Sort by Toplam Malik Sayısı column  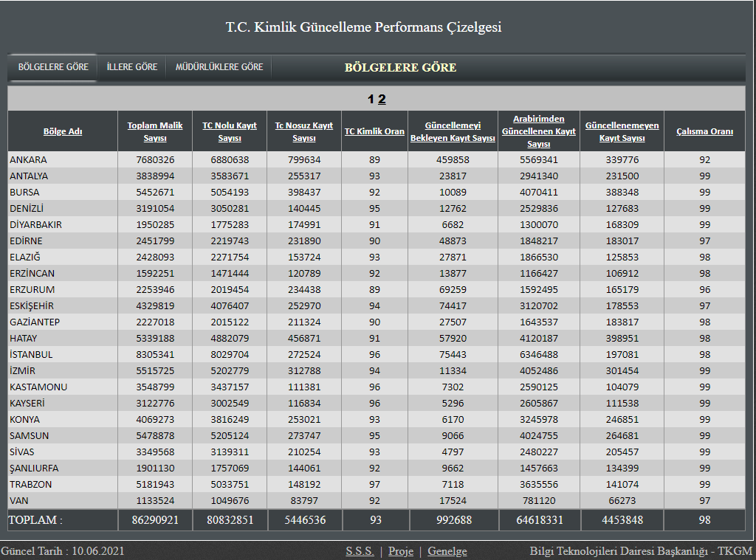(x=155, y=131)
